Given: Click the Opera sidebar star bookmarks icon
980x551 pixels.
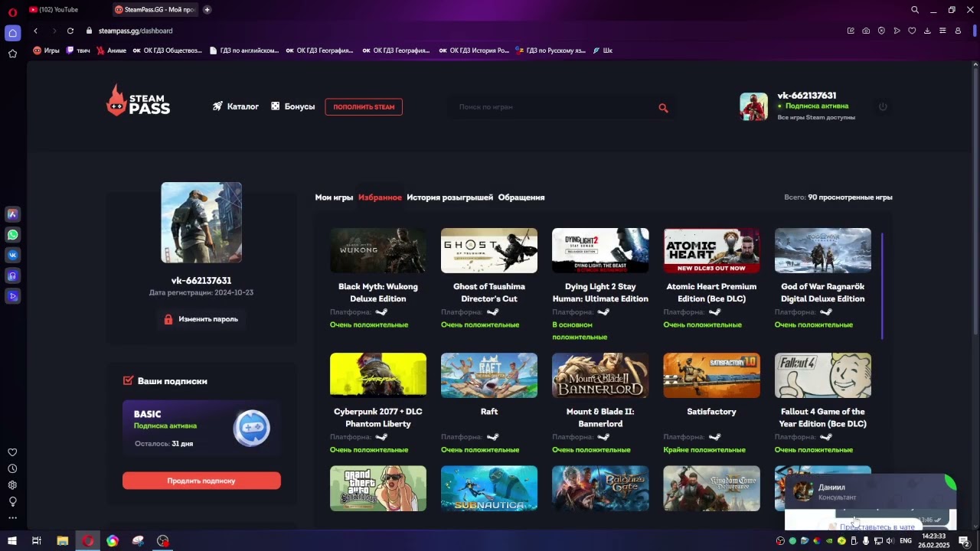Looking at the screenshot, I should click(x=12, y=54).
